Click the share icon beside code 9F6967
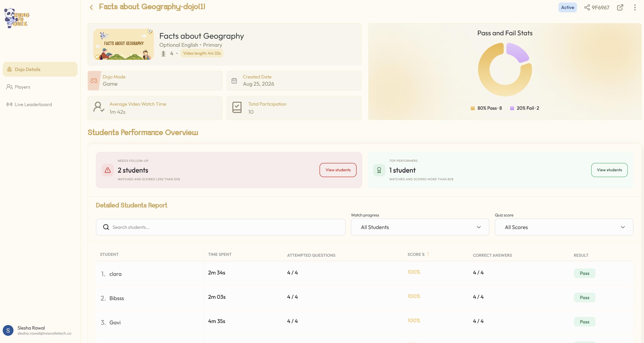Image resolution: width=644 pixels, height=343 pixels. pyautogui.click(x=587, y=7)
